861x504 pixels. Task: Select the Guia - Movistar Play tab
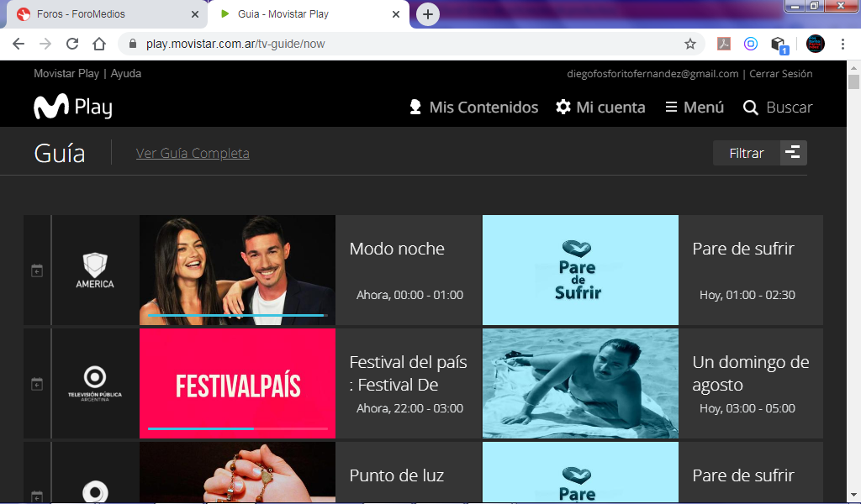[x=308, y=14]
